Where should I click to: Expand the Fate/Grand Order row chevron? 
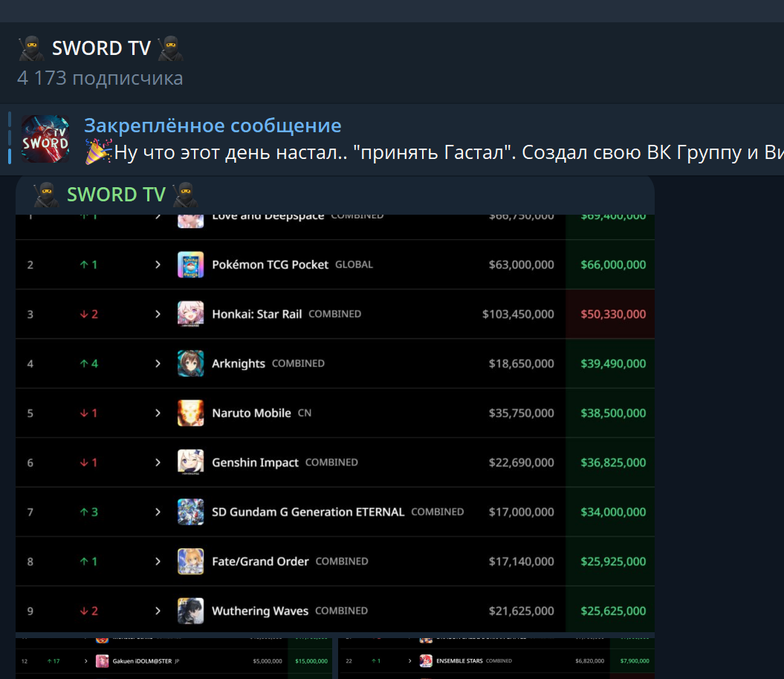[x=158, y=562]
